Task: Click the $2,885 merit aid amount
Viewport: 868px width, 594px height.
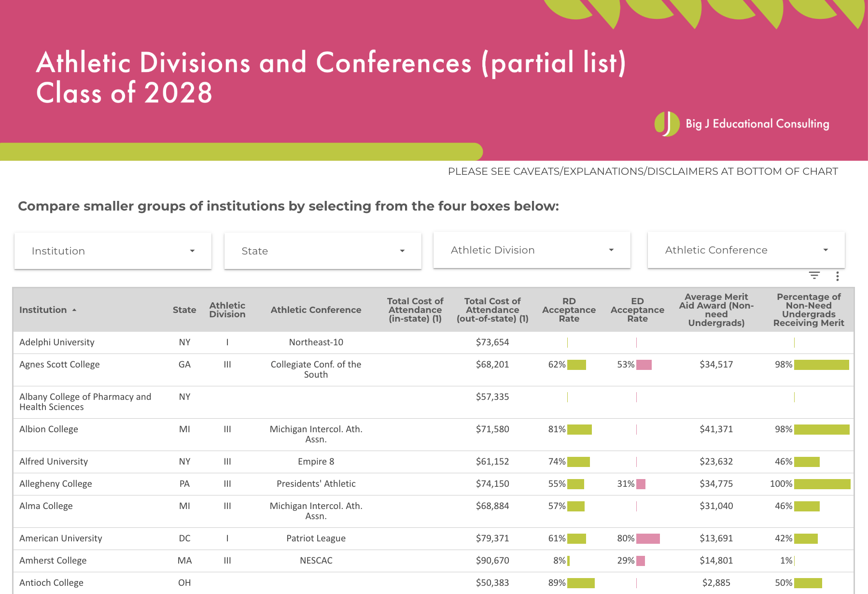Action: tap(716, 583)
